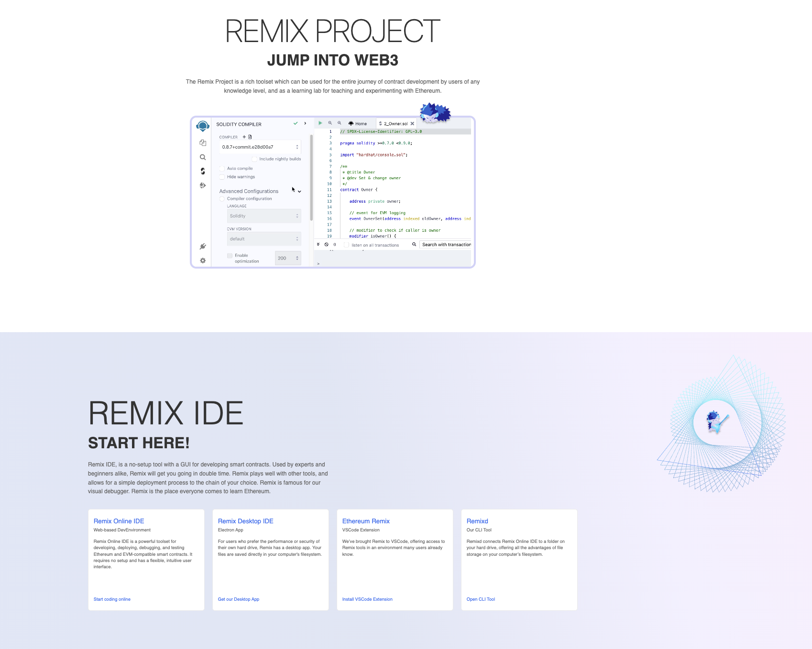Open the EVM VERSION default dropdown
Image resolution: width=812 pixels, height=649 pixels.
(264, 239)
